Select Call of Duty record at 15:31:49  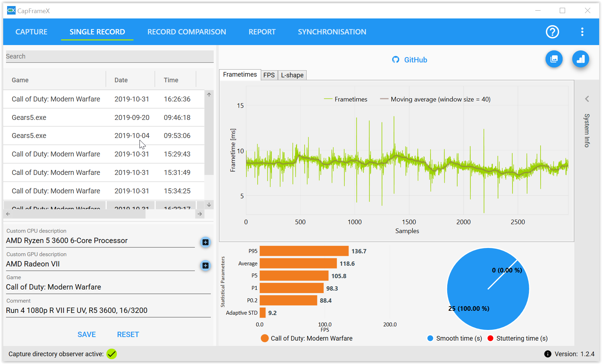[104, 172]
